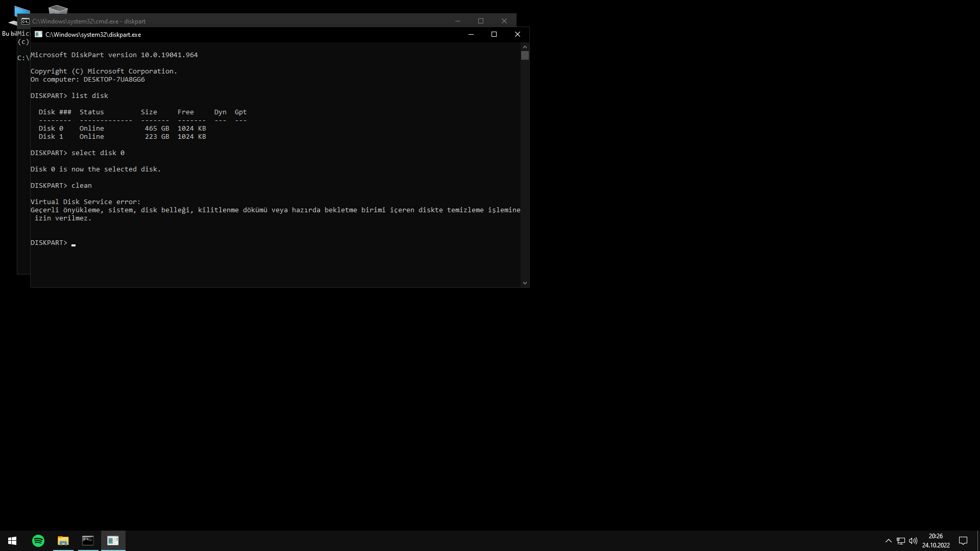This screenshot has height=551, width=980.
Task: Open the notification center icon
Action: (x=963, y=541)
